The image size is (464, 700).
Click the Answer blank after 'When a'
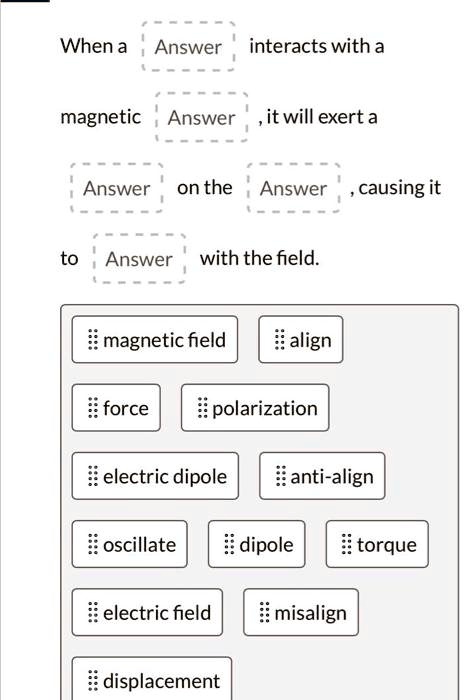pos(188,46)
